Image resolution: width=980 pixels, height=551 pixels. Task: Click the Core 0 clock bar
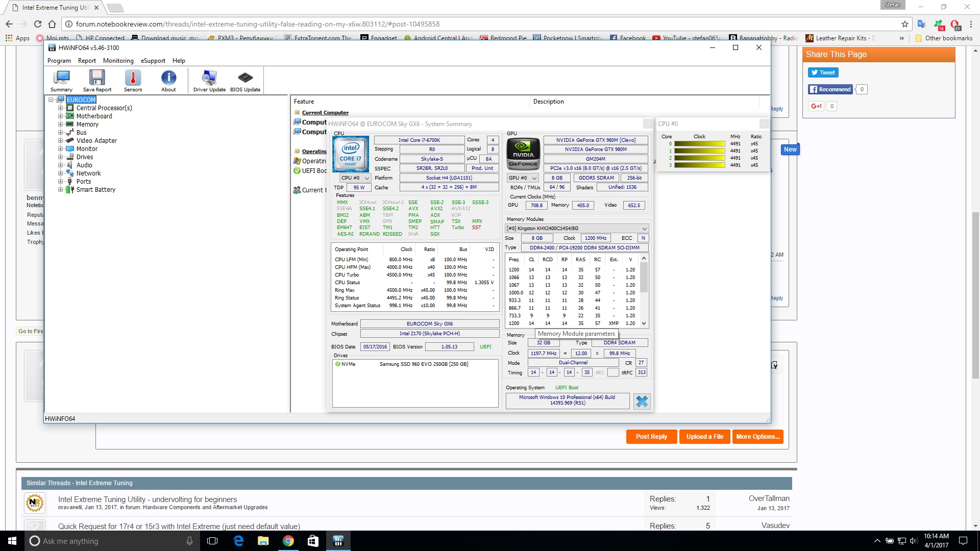coord(700,144)
